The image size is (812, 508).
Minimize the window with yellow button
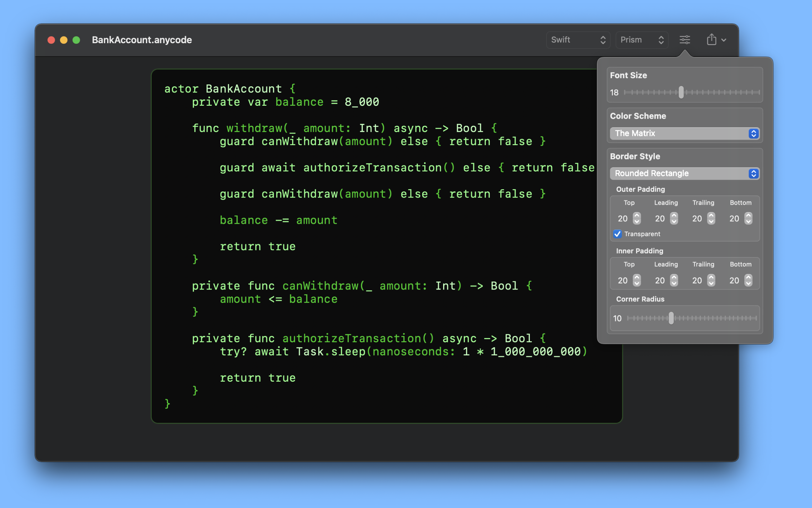coord(64,40)
